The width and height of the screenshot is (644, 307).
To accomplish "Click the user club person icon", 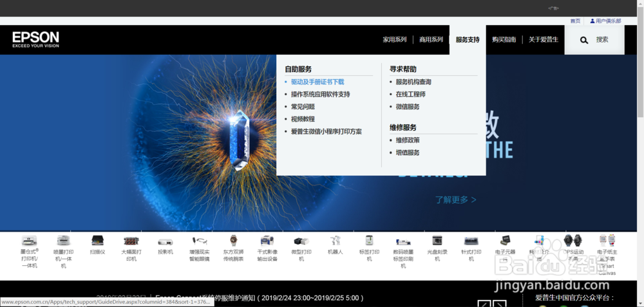I will click(592, 21).
